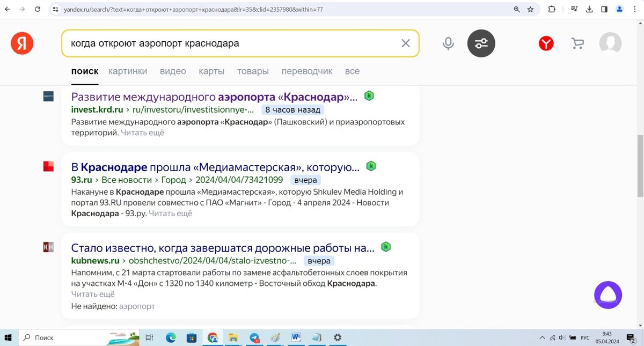This screenshot has height=346, width=644.
Task: Go back with the browser back arrow
Action: (8, 9)
